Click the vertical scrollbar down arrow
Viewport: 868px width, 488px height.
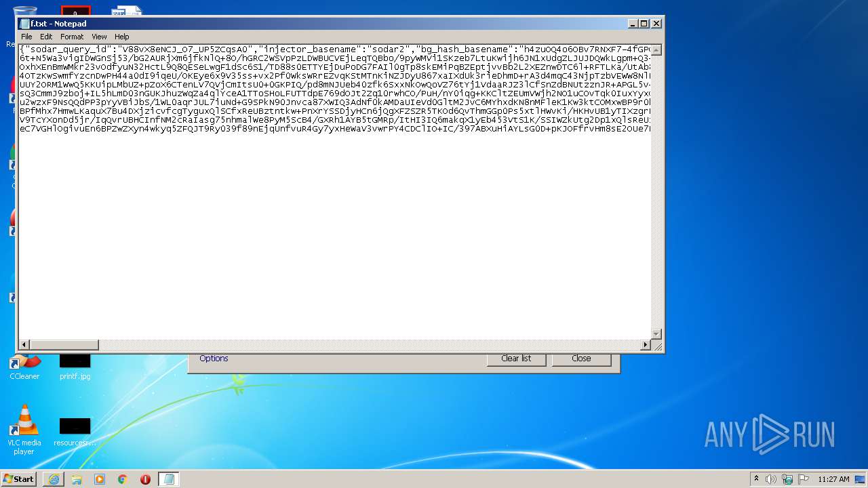coord(656,333)
